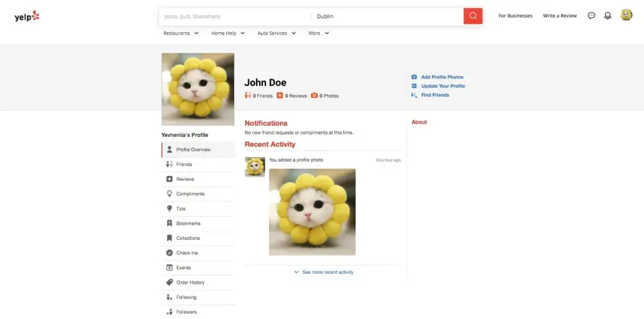Click the orange friends icon under John Doe

[248, 95]
